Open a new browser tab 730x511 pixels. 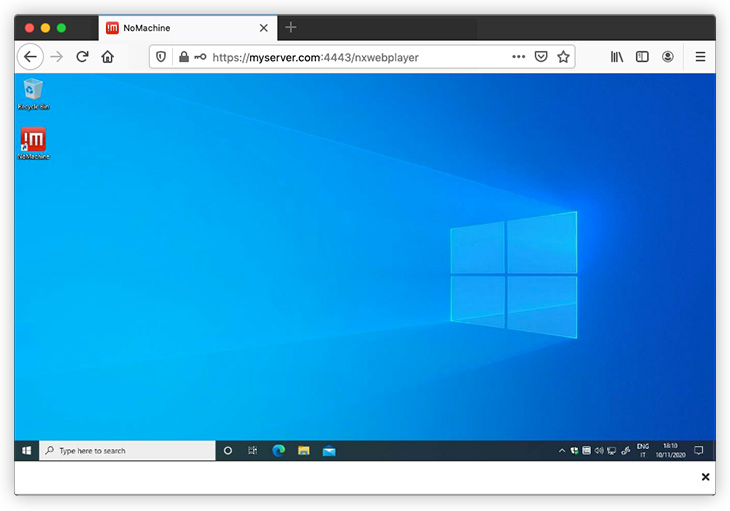tap(291, 27)
